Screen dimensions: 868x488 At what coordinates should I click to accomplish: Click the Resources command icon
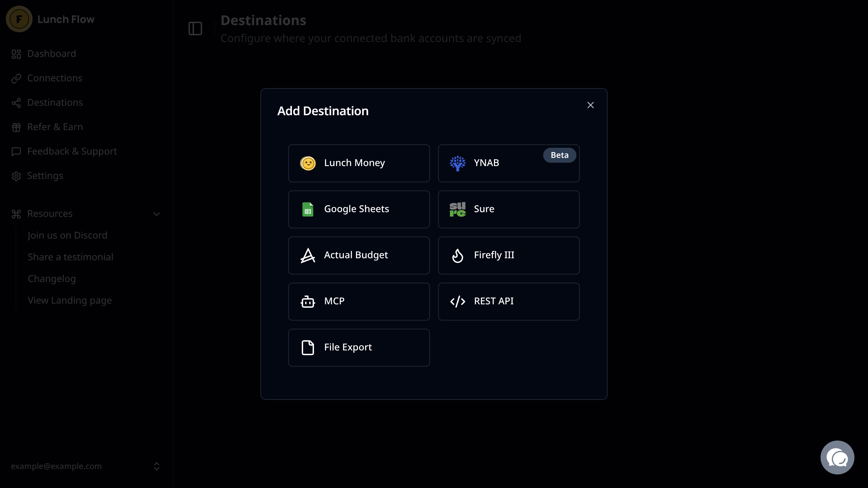(x=16, y=214)
